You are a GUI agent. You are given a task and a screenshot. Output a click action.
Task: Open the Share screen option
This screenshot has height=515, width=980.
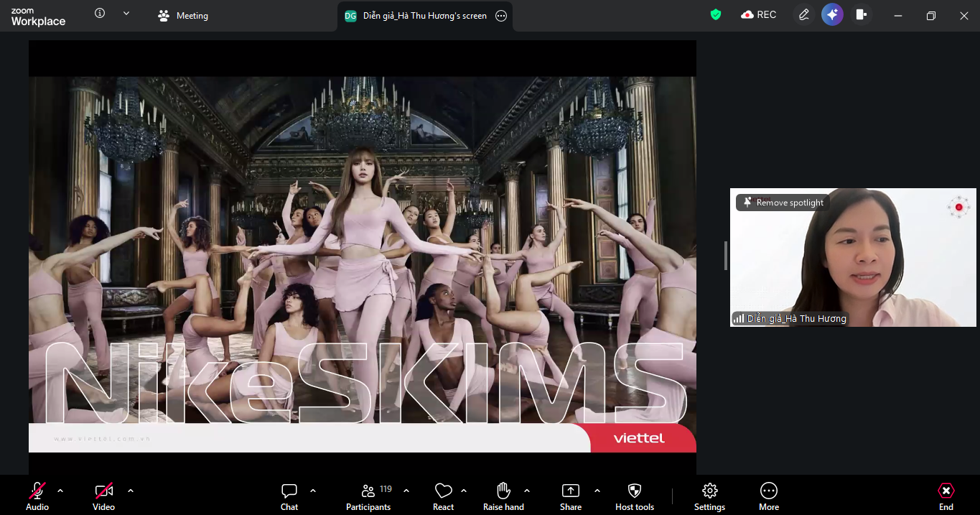tap(570, 496)
